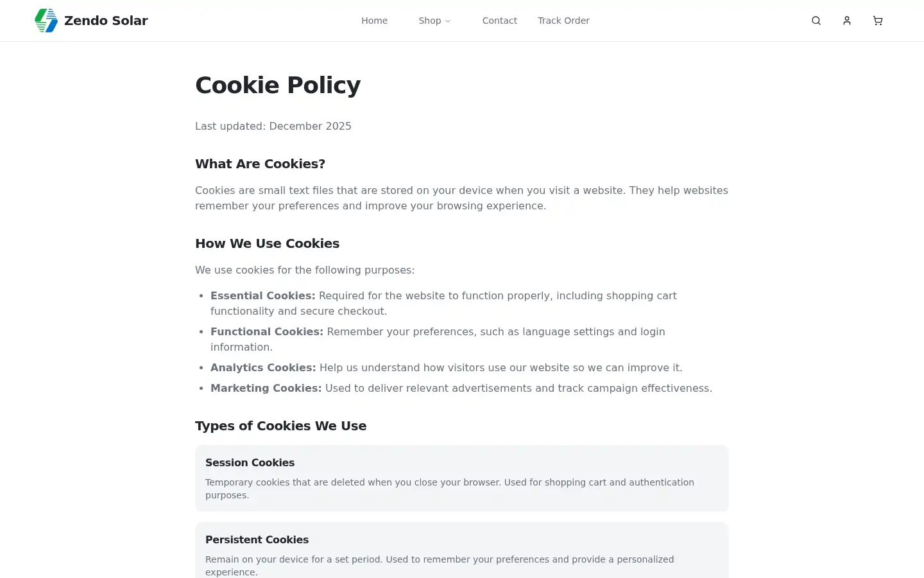Click the Functional Cookies bullet label

coord(267,331)
